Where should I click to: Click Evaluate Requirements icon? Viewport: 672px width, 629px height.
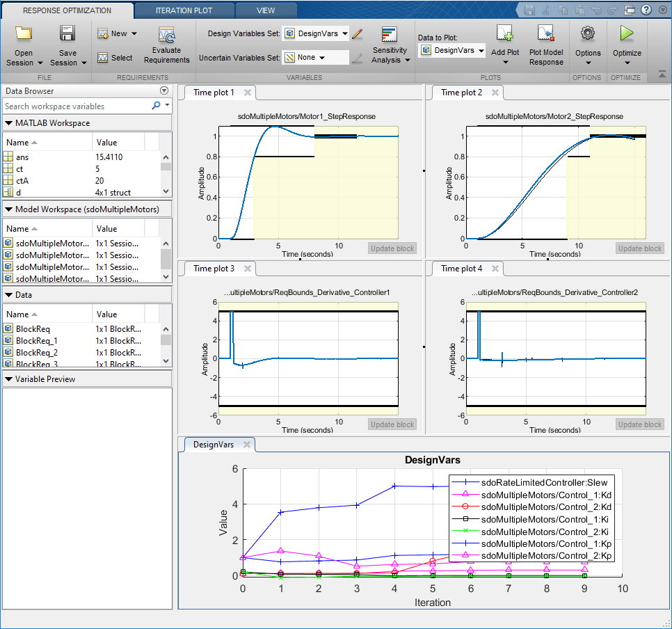tap(167, 35)
